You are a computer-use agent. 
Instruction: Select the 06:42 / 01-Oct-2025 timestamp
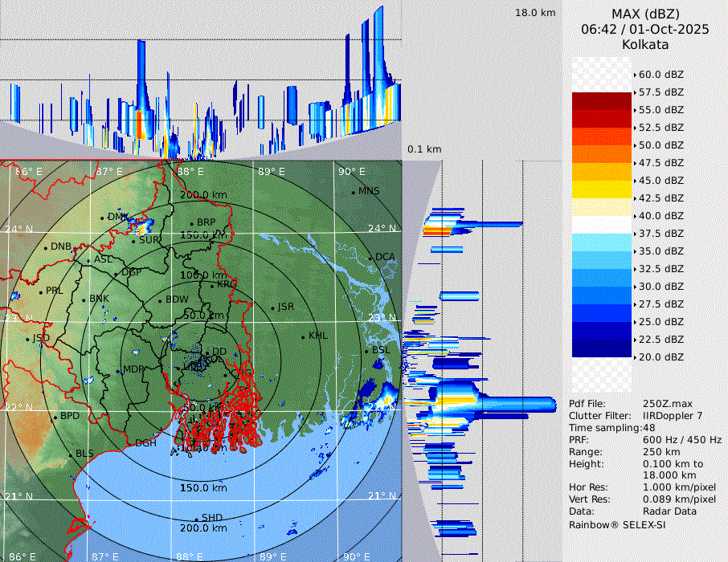645,29
